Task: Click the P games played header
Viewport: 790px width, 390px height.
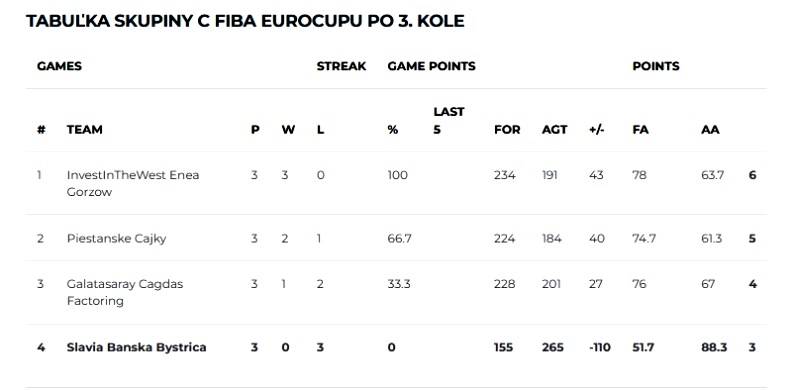Action: 255,129
